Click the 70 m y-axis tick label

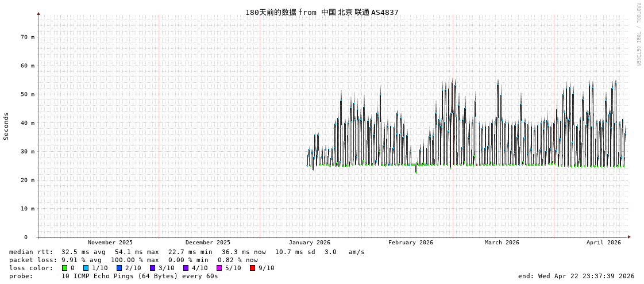point(27,37)
